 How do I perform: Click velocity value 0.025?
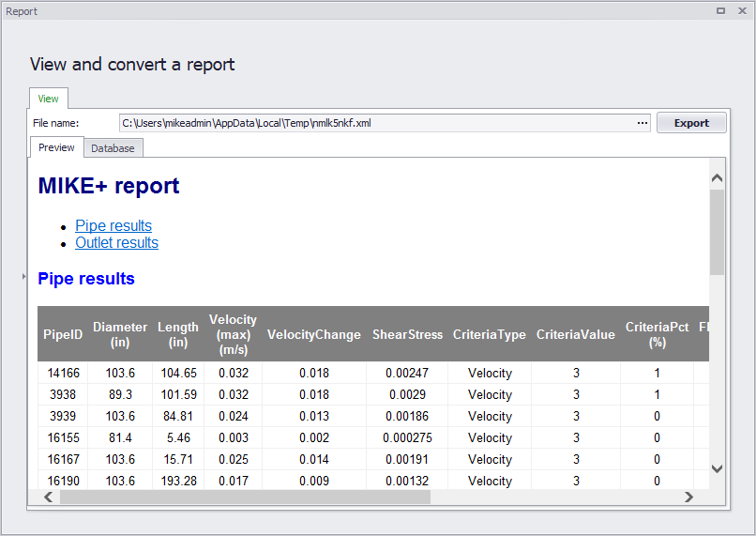click(x=234, y=459)
